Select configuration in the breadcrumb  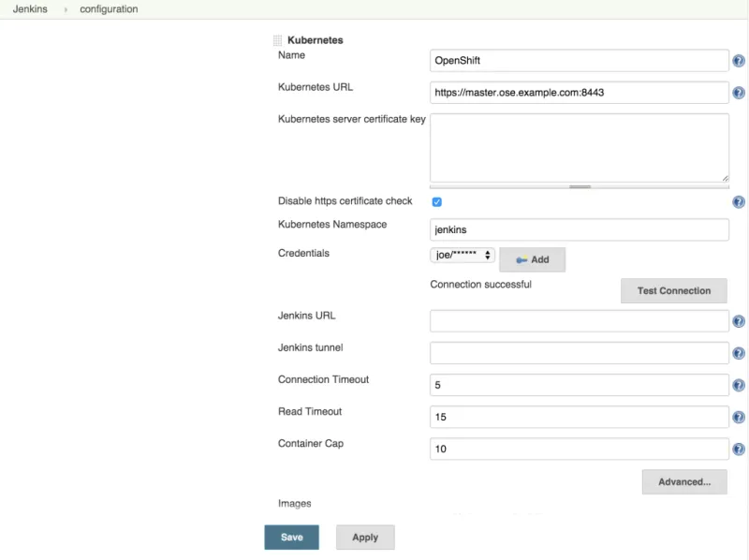click(108, 8)
